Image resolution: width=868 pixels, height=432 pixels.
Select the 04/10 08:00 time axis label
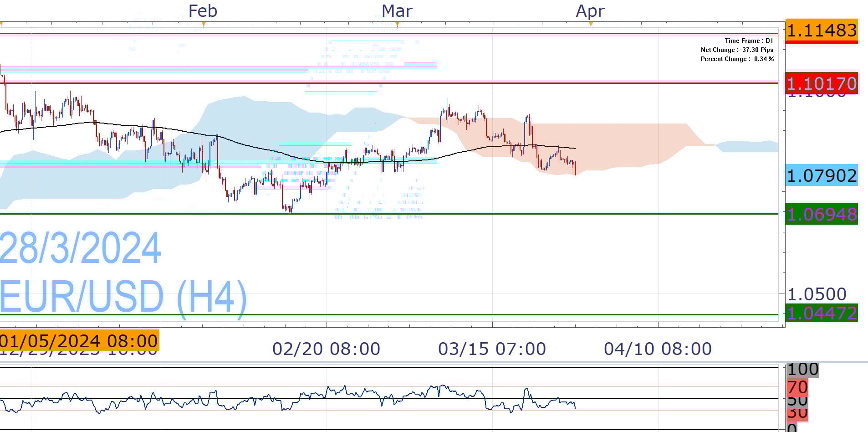point(658,349)
